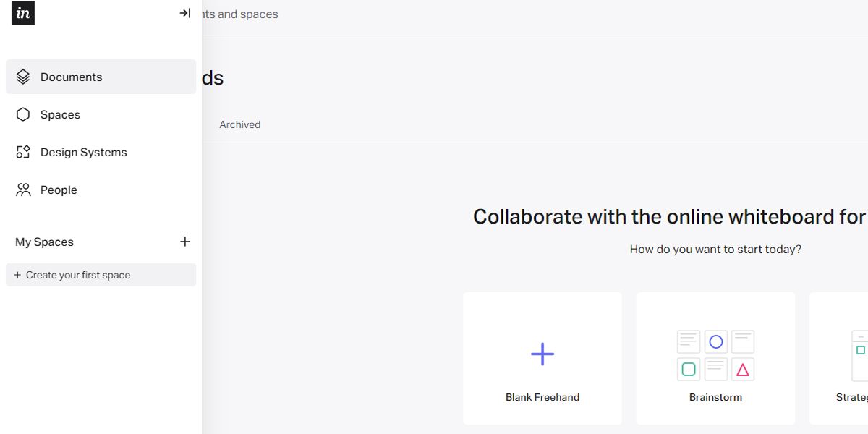Go to Spaces in the sidebar
868x434 pixels.
(x=60, y=114)
